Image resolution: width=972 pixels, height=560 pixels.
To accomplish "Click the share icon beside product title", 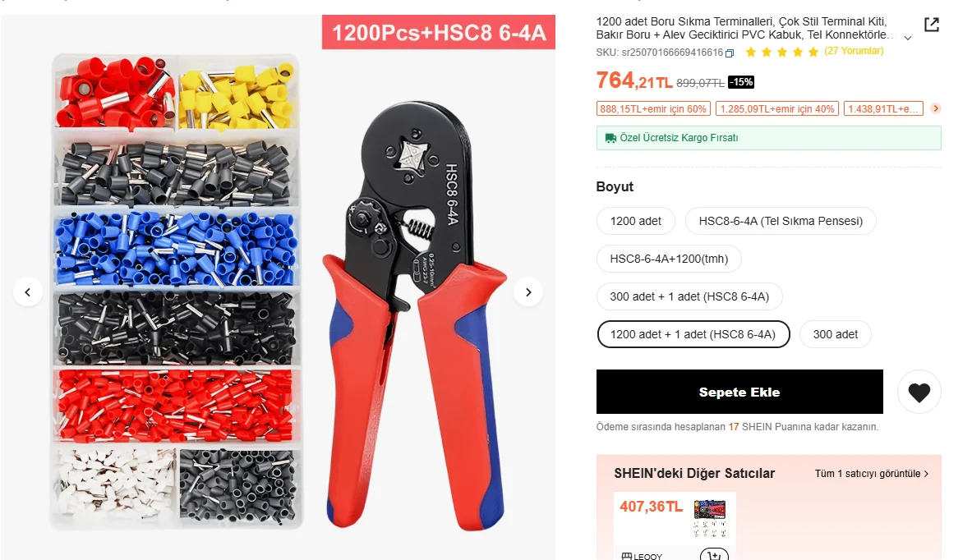I will point(932,25).
